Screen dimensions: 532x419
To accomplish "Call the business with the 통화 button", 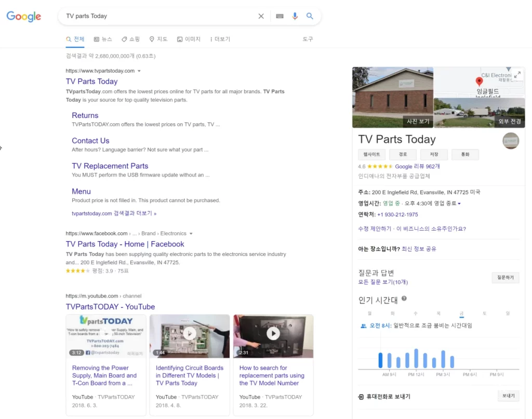I will click(x=465, y=154).
